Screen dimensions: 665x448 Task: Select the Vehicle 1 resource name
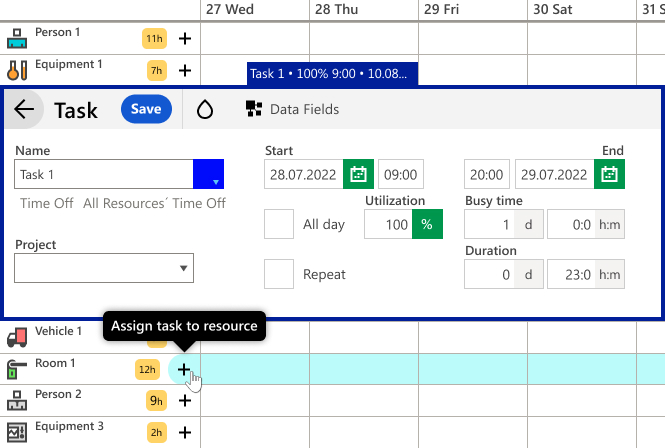[x=58, y=331]
